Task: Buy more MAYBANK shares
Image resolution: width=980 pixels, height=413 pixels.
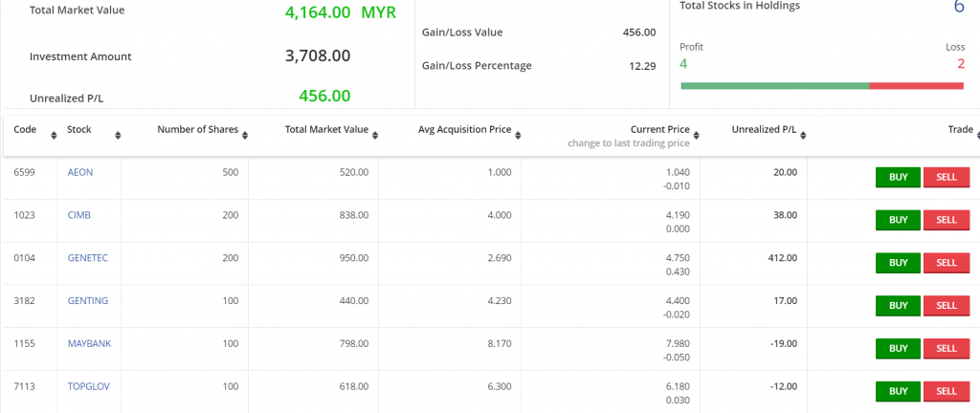Action: click(x=898, y=349)
